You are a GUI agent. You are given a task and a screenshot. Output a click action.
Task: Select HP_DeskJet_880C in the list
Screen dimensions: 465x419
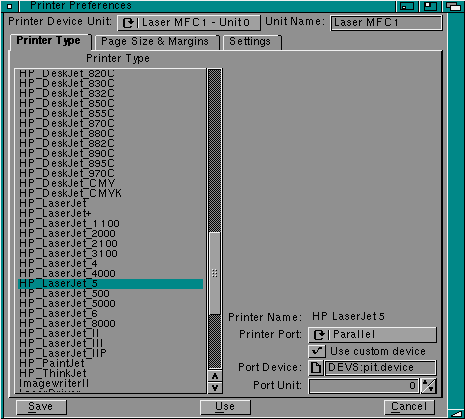(110, 133)
